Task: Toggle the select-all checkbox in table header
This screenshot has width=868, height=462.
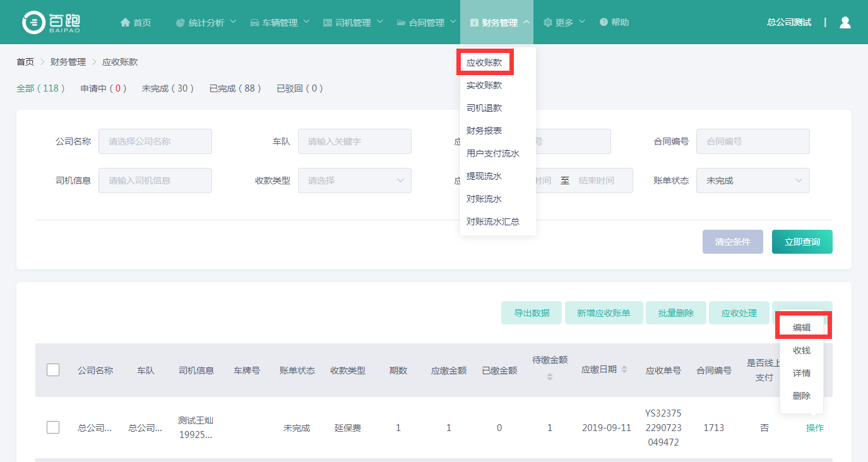Action: tap(53, 370)
